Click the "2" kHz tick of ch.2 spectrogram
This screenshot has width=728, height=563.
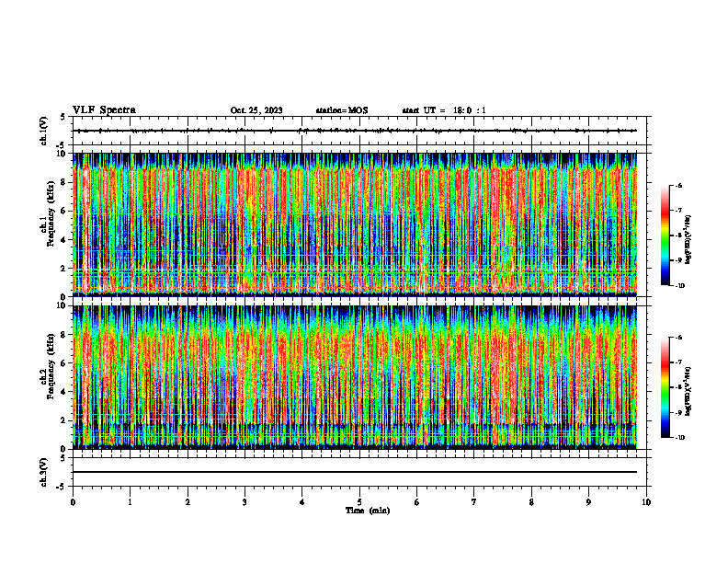point(63,420)
